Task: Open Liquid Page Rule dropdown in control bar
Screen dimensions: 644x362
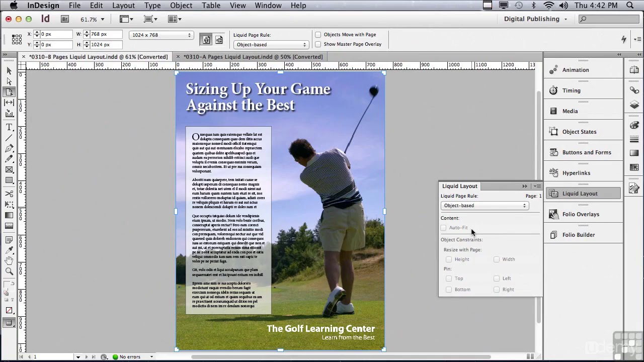Action: pyautogui.click(x=271, y=45)
